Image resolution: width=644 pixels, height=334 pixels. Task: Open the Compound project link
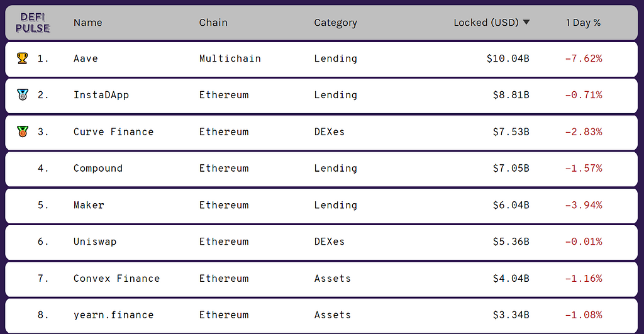pyautogui.click(x=97, y=168)
